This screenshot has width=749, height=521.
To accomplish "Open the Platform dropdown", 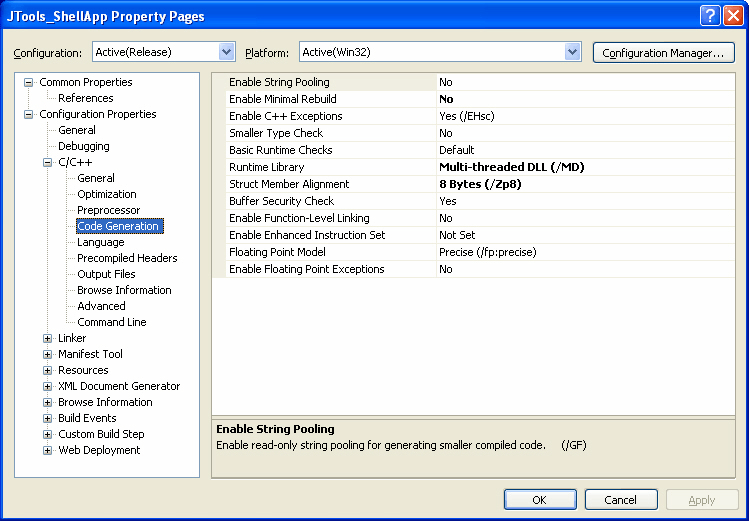I will click(572, 52).
